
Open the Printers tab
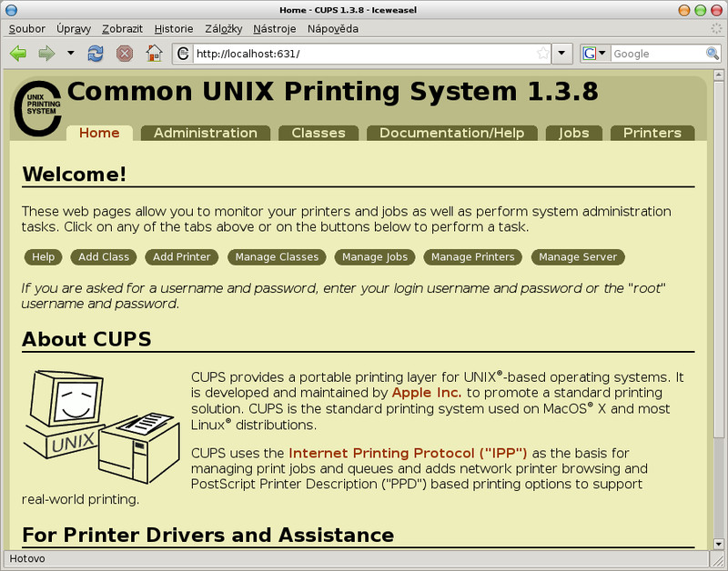652,133
